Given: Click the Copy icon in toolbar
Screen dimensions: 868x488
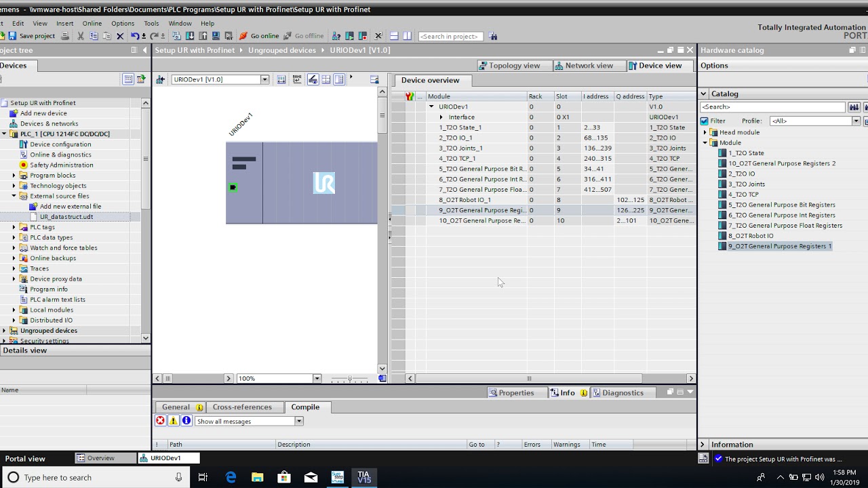Looking at the screenshot, I should [94, 36].
